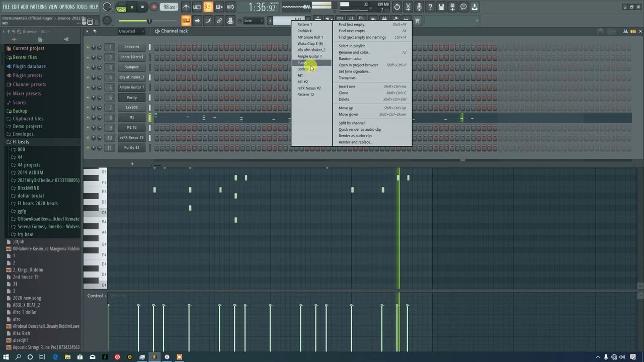Viewport: 644px width, 362px height.
Task: Pause playback with the pause button
Action: (132, 7)
